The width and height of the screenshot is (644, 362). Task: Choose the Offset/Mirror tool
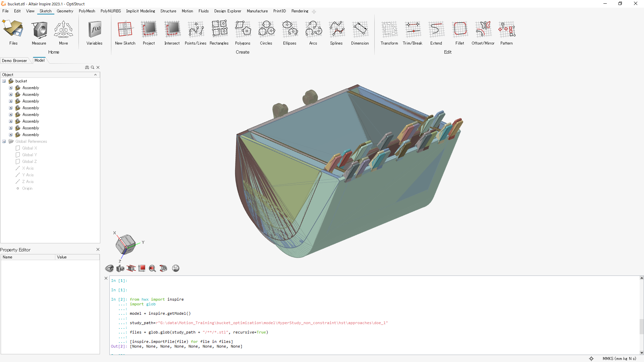point(483,30)
